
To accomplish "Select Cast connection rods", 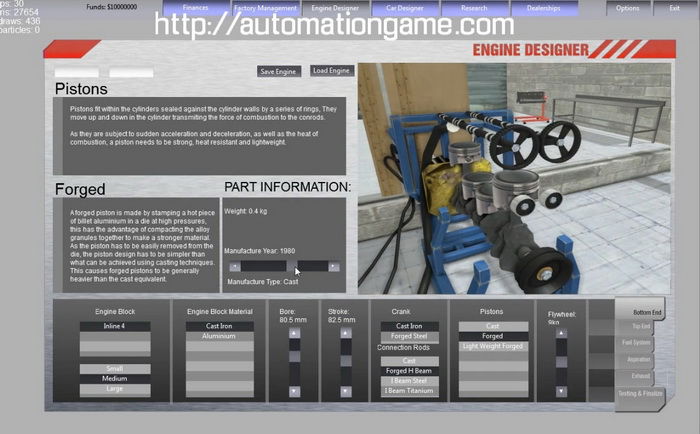I will [409, 361].
